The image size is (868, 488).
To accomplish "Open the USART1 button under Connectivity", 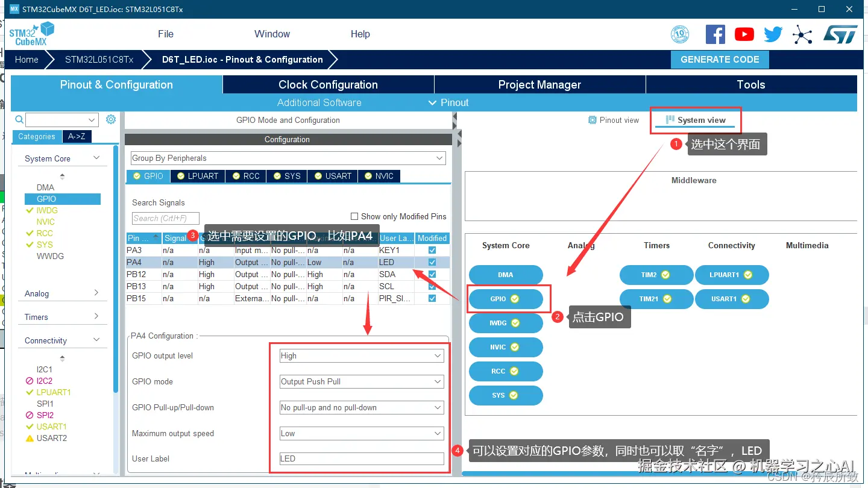I will click(x=732, y=299).
